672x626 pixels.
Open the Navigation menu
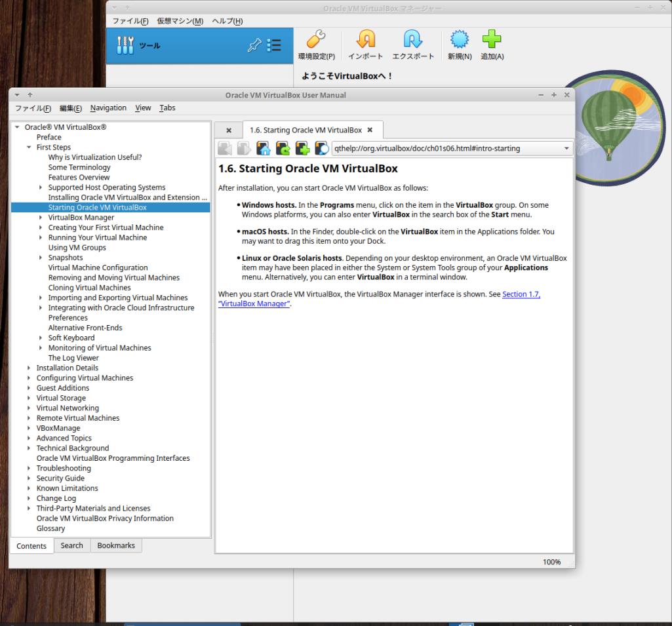click(108, 108)
